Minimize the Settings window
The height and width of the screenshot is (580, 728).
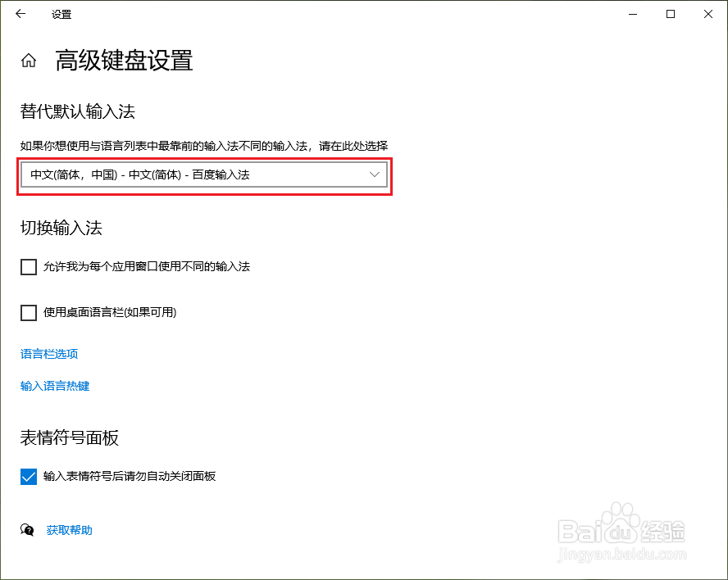[x=633, y=14]
